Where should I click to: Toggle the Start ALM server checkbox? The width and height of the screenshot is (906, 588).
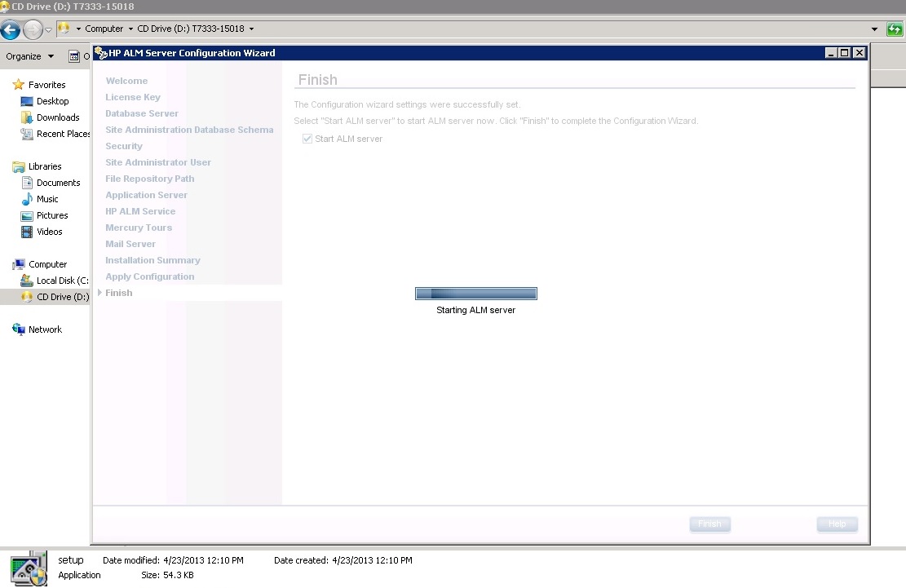(307, 139)
